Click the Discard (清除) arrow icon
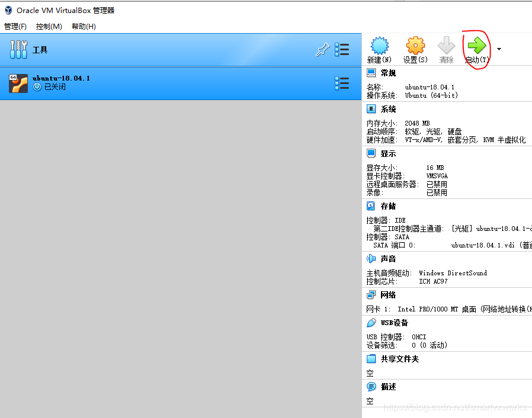The image size is (532, 418). tap(446, 46)
